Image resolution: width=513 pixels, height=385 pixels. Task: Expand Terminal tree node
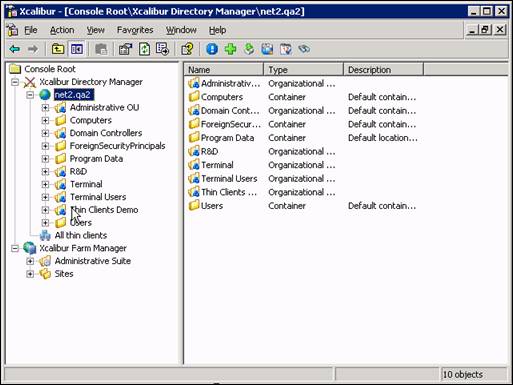click(45, 184)
